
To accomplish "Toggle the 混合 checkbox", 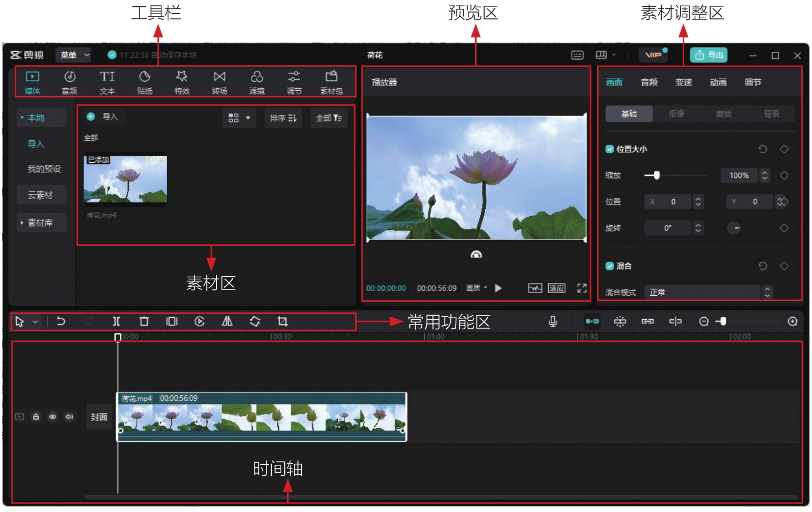I will pyautogui.click(x=610, y=266).
